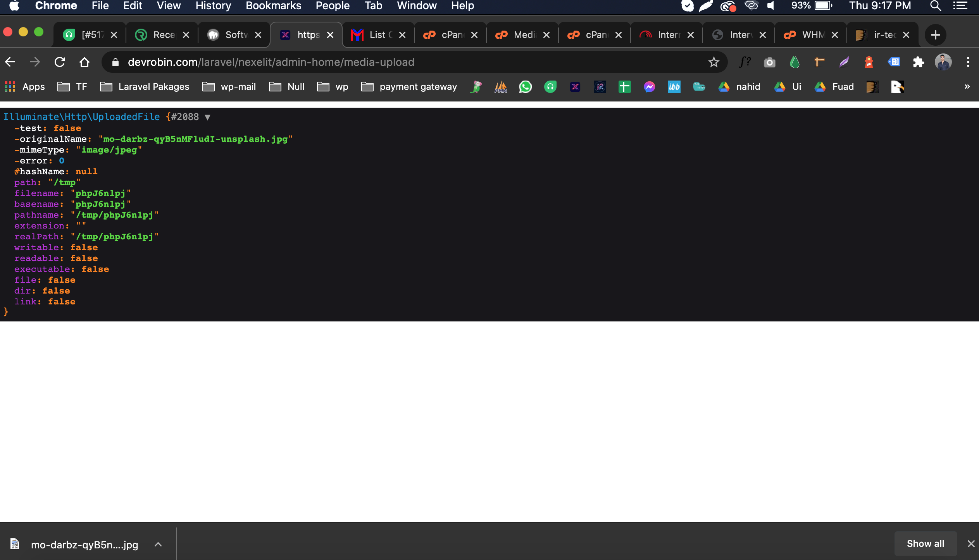Bookmark this page with star icon
Screen dimensions: 979x560
[714, 62]
